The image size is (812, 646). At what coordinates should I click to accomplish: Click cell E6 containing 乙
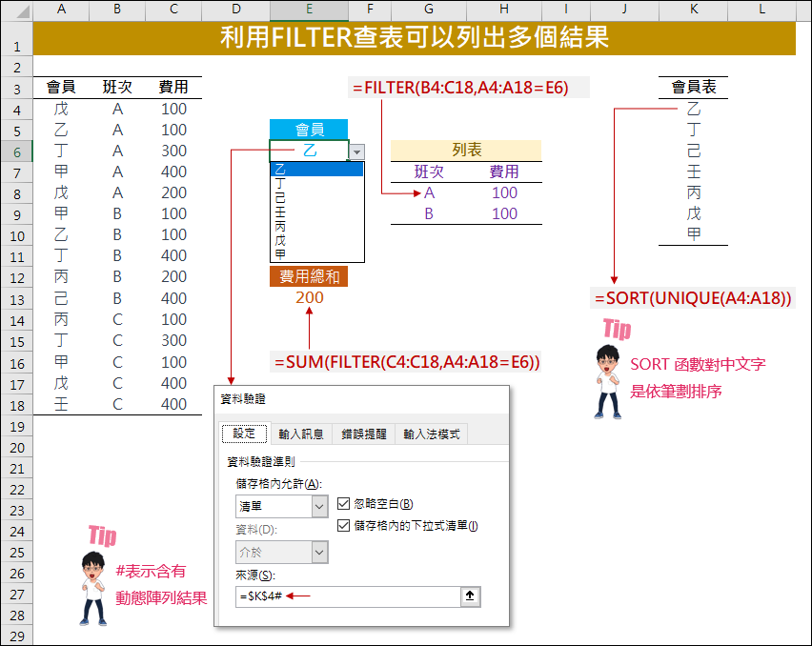tap(309, 151)
